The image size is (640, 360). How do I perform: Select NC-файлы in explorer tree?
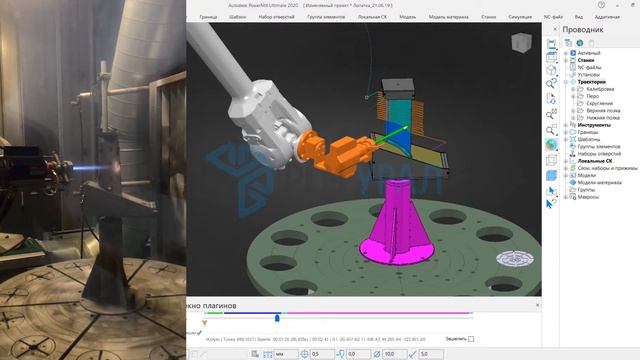pos(589,67)
